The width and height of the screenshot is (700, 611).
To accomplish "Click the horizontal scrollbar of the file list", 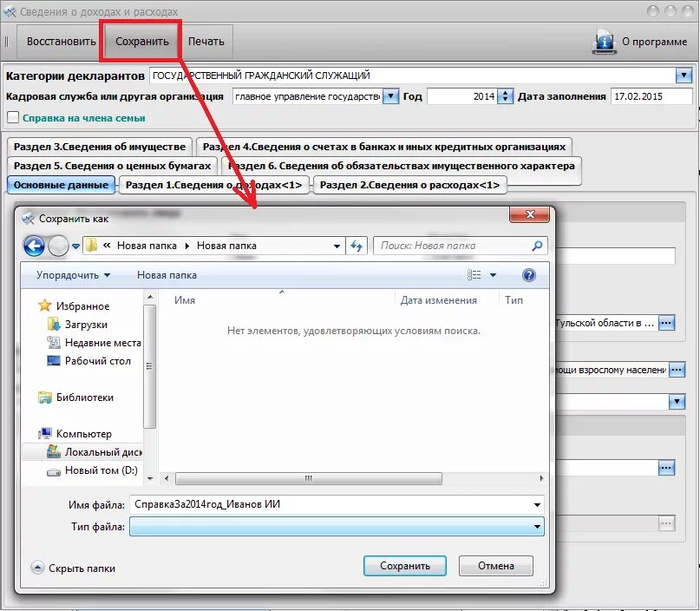I will [309, 478].
